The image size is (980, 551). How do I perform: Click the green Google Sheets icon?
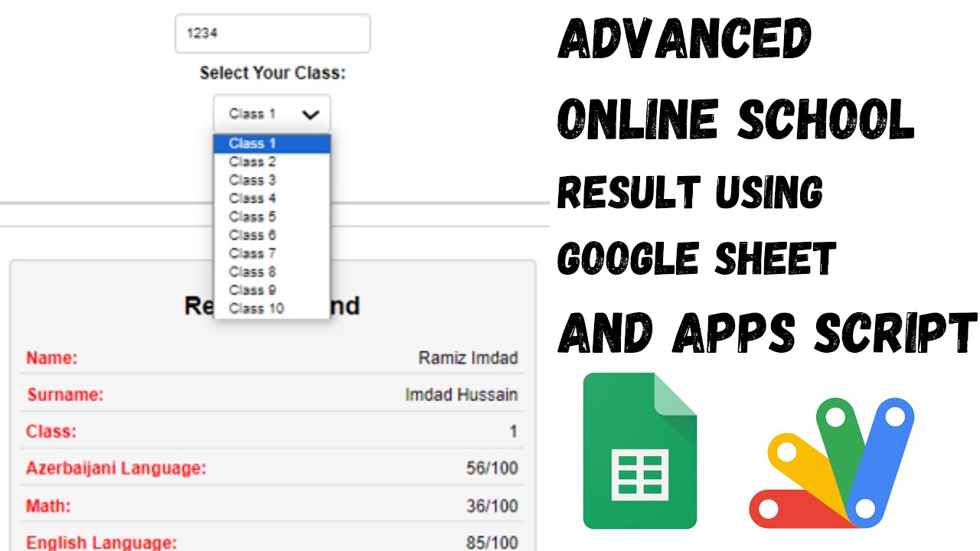(x=640, y=451)
